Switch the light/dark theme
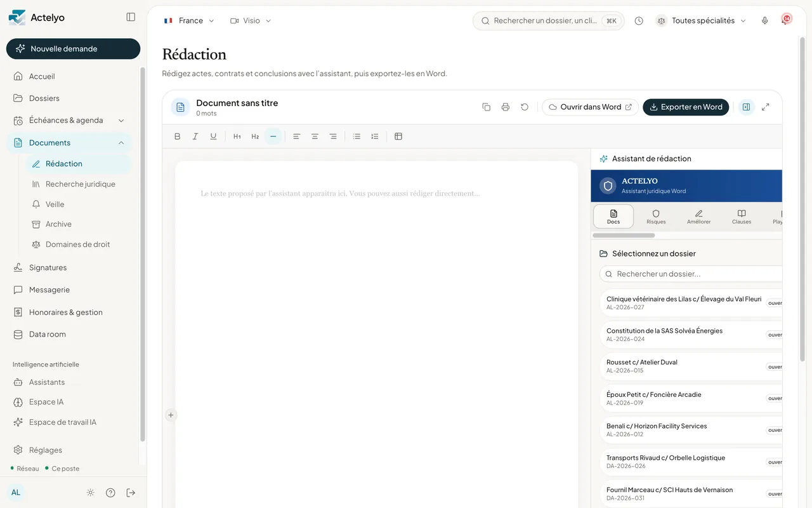Screen dimensions: 812x508 91,493
